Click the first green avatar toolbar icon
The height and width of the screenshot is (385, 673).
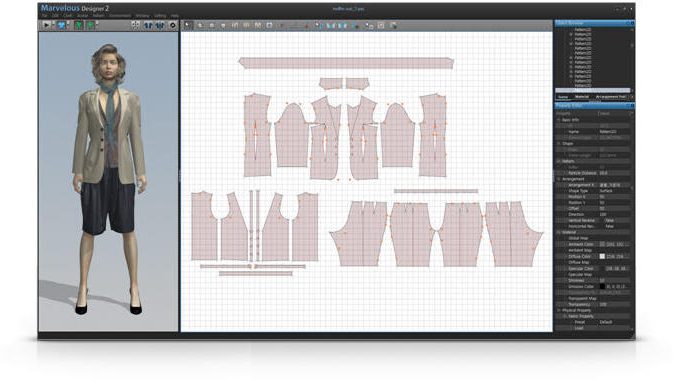(79, 25)
